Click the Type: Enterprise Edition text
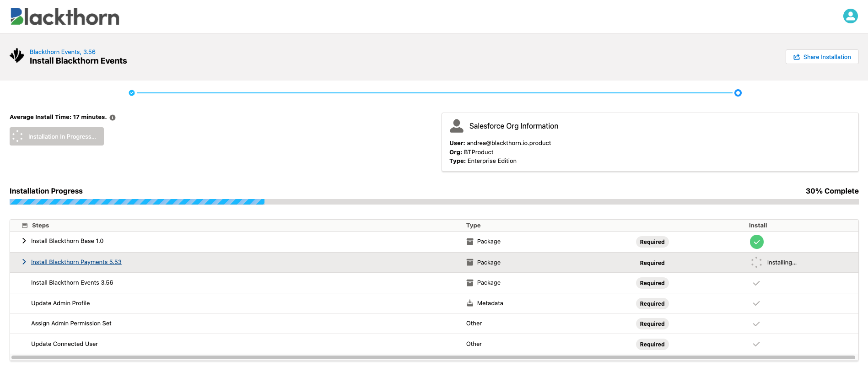Image resolution: width=868 pixels, height=383 pixels. pos(483,161)
